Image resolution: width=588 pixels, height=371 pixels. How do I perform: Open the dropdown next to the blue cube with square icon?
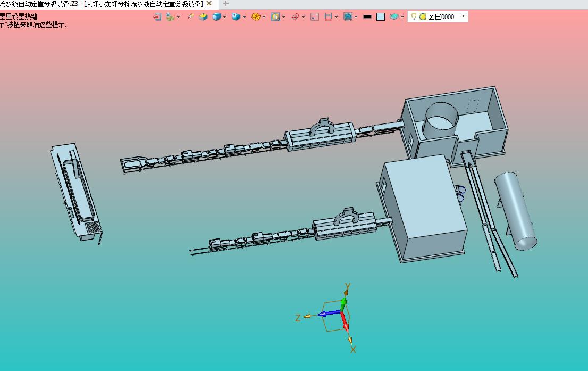[x=244, y=17]
